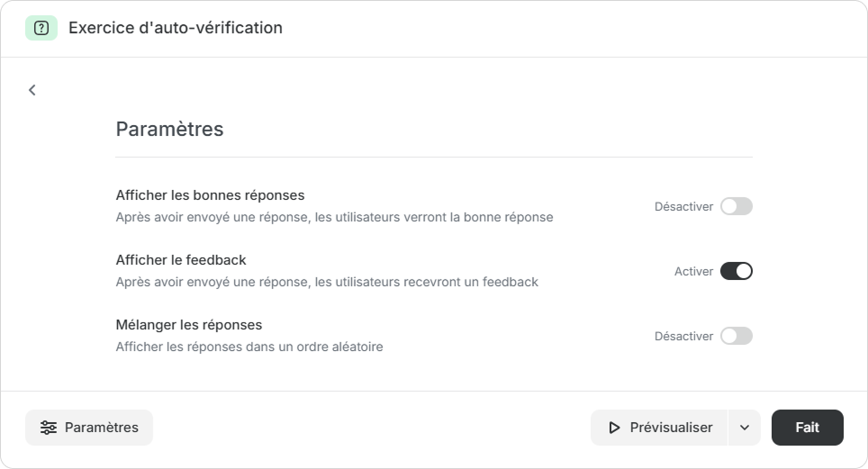Select the 'Mélanger les réponses' setting title

(x=189, y=325)
